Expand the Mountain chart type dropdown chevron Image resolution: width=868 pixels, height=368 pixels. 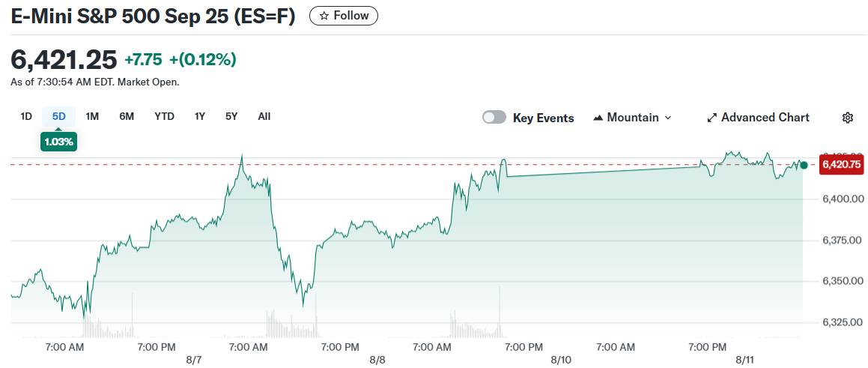point(667,118)
